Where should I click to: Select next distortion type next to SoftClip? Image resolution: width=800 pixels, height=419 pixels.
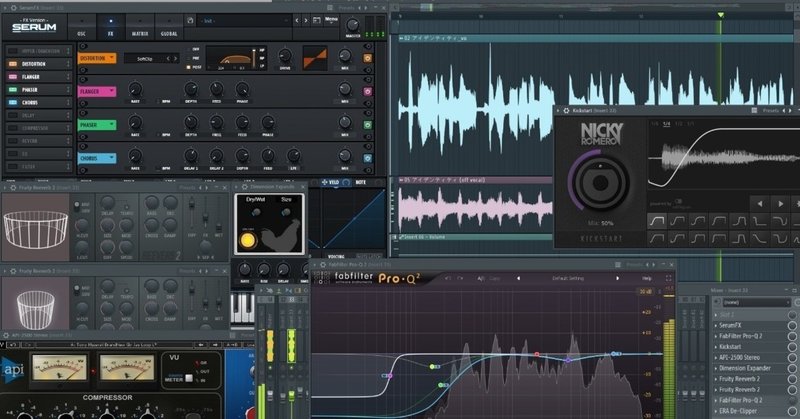175,59
